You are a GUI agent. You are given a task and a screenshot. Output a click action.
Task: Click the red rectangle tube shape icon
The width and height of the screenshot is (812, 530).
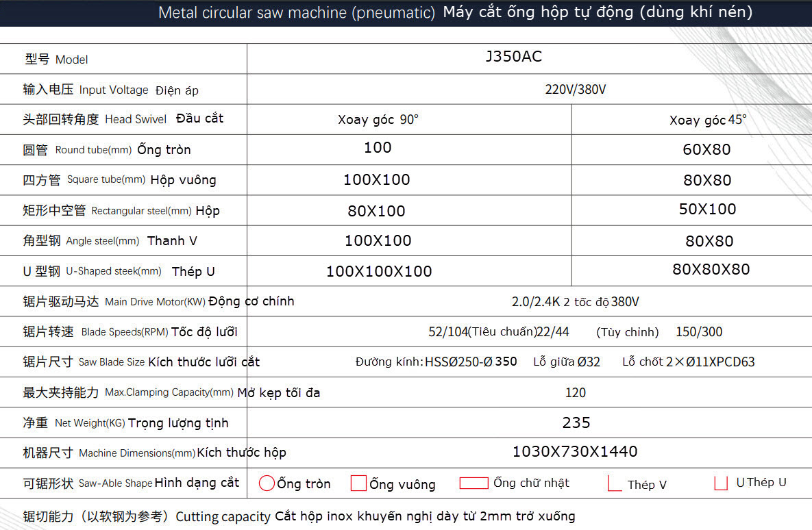[473, 483]
